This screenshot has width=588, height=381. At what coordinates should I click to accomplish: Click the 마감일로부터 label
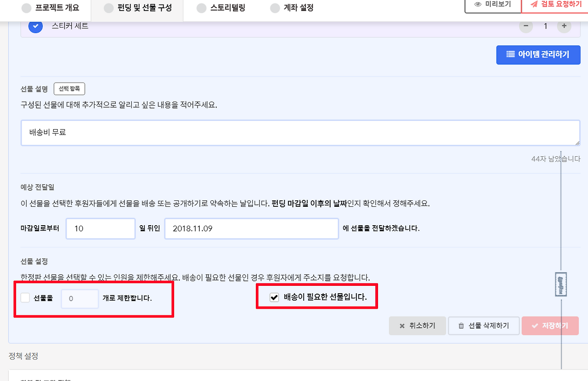coord(40,228)
